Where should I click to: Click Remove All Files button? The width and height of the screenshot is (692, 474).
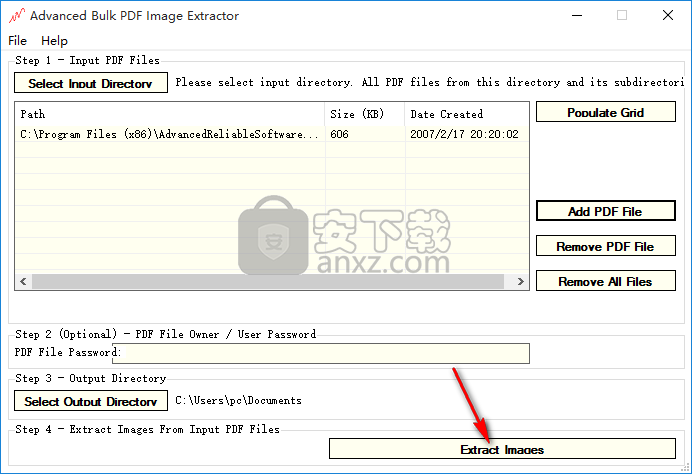606,281
